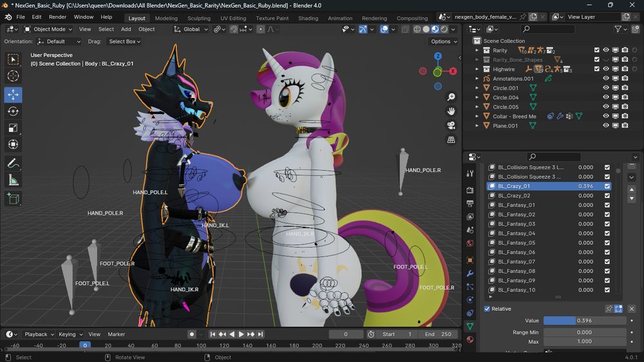Click the zoom view magnifier icon
This screenshot has width=644, height=362.
click(x=451, y=97)
